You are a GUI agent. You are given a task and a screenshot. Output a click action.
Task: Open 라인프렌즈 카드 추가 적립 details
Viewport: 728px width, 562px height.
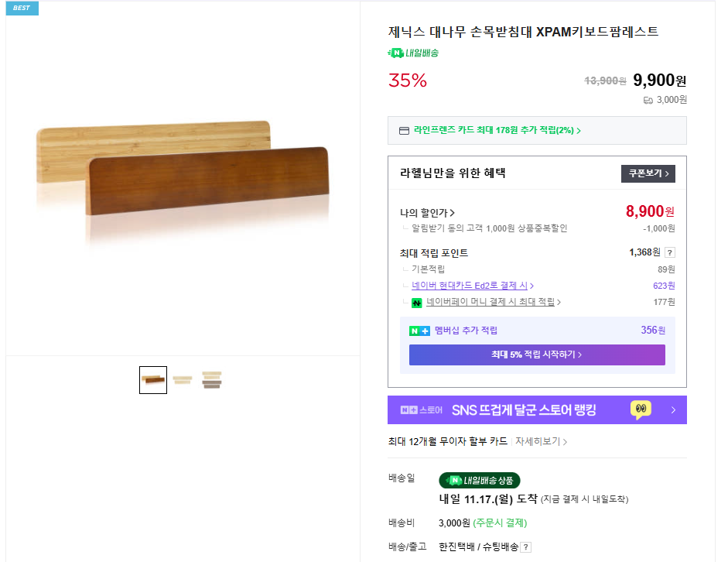497,131
